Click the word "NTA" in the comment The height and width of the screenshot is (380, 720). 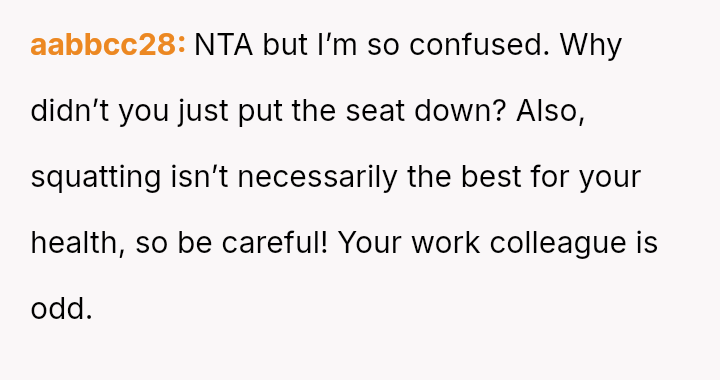224,45
